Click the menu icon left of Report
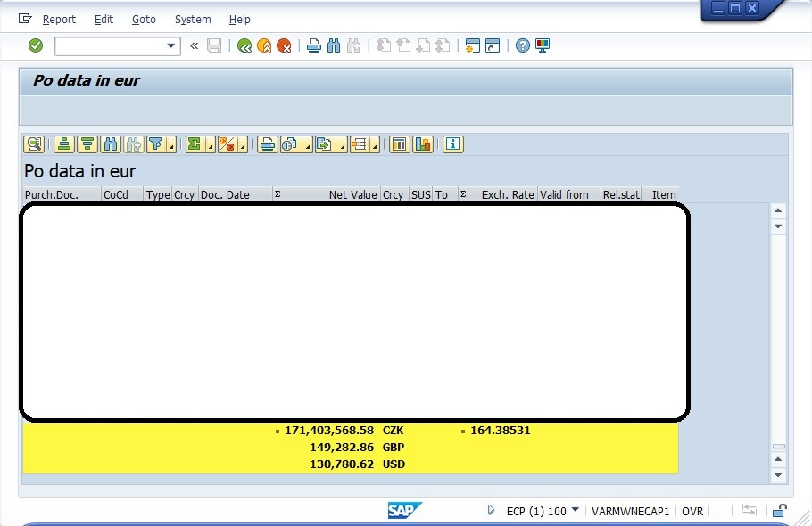 coord(25,19)
